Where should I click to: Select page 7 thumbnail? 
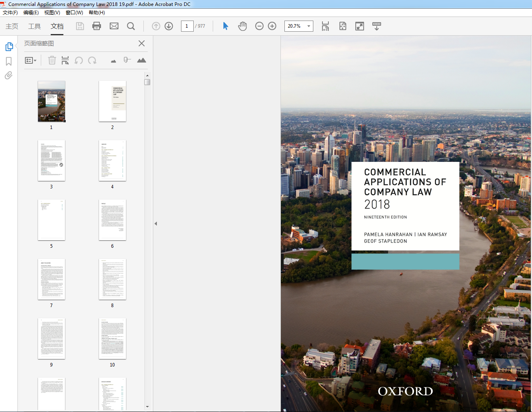pyautogui.click(x=51, y=279)
